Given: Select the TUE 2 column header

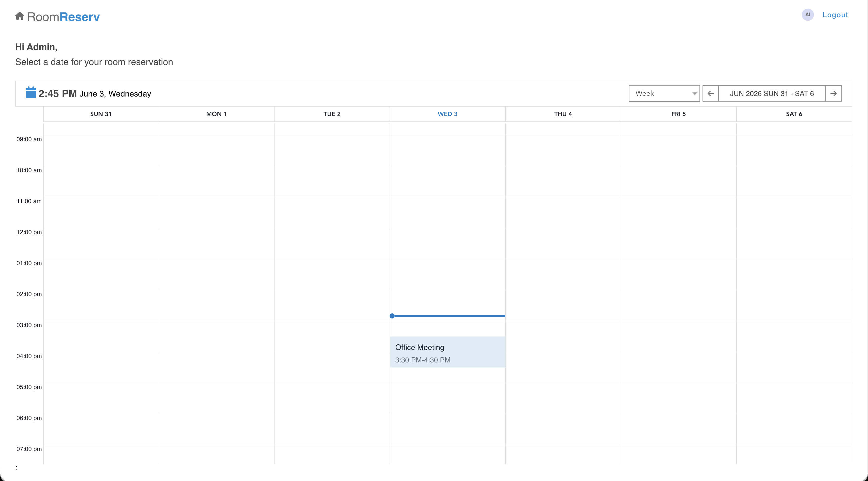Looking at the screenshot, I should [x=332, y=114].
